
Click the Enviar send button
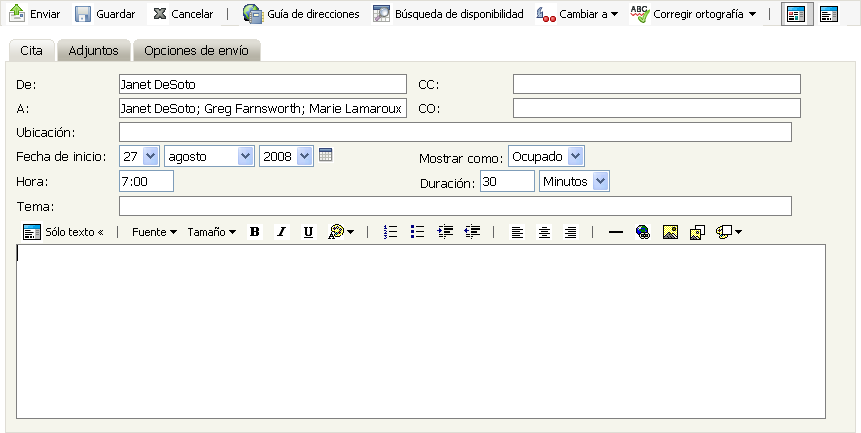(35, 14)
